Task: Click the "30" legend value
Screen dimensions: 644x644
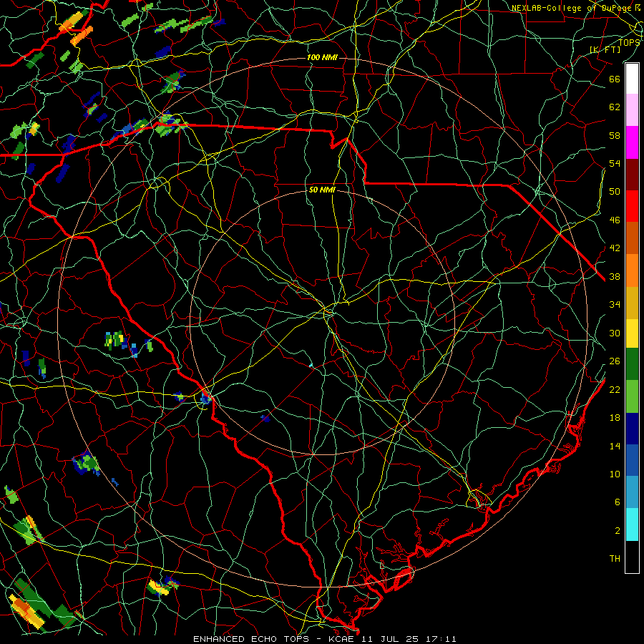Action: pyautogui.click(x=615, y=333)
